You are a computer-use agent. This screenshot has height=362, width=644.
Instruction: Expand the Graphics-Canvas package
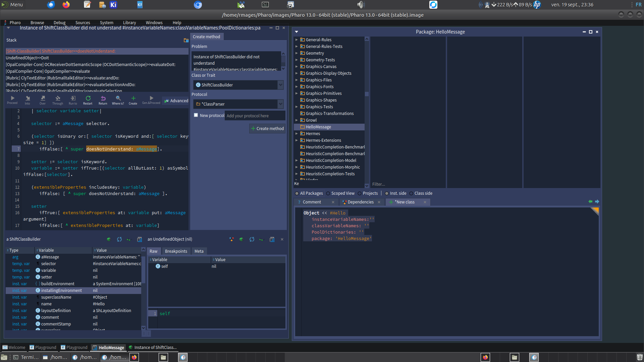point(297,67)
